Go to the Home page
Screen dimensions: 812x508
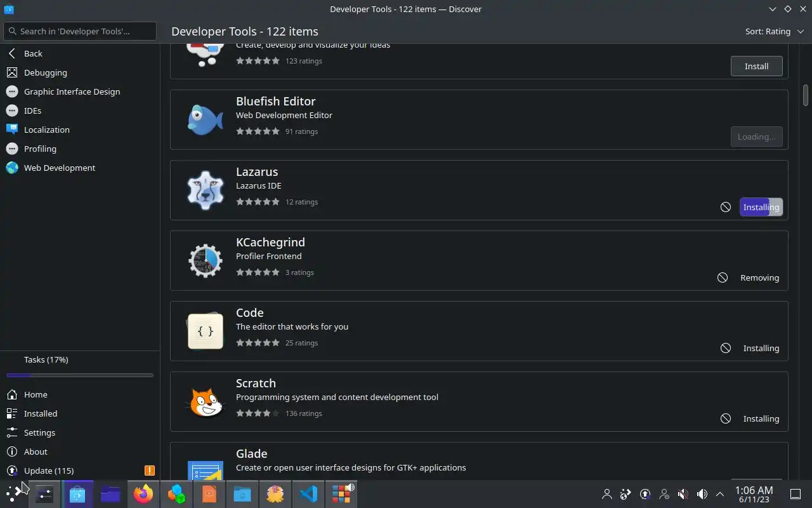click(x=80, y=394)
